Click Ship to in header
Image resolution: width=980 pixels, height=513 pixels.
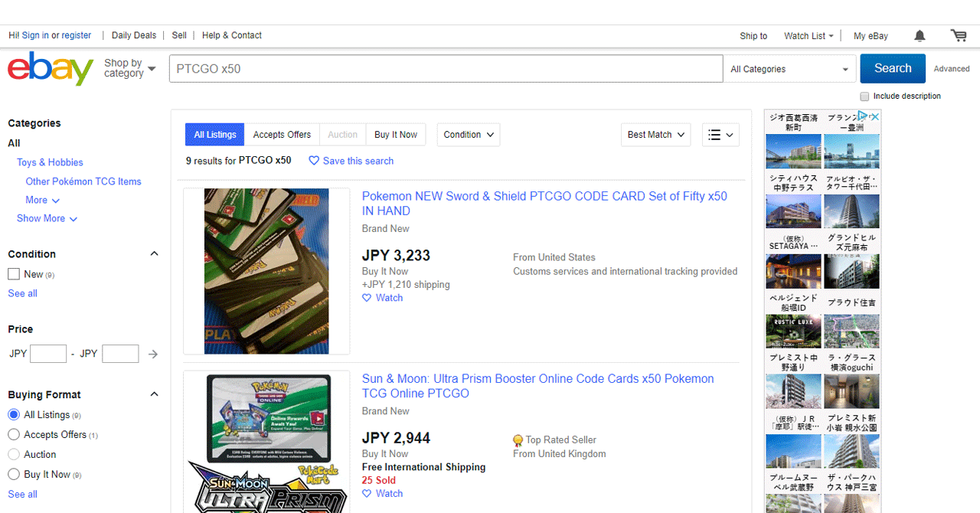[753, 36]
